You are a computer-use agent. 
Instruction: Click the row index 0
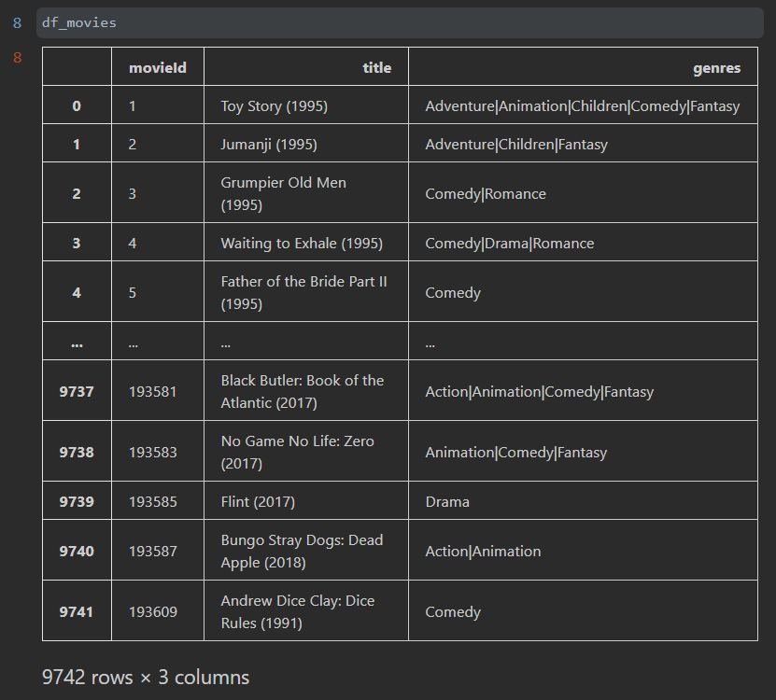point(77,105)
